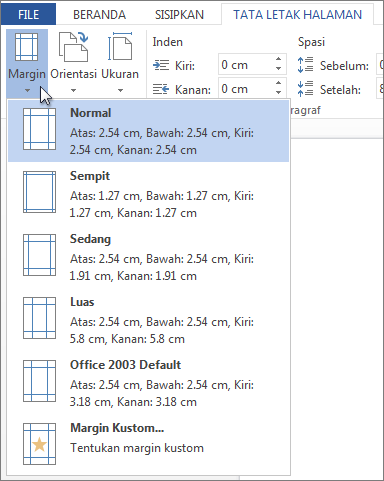
Task: Open Margin Kustom... dialog
Action: tap(148, 444)
